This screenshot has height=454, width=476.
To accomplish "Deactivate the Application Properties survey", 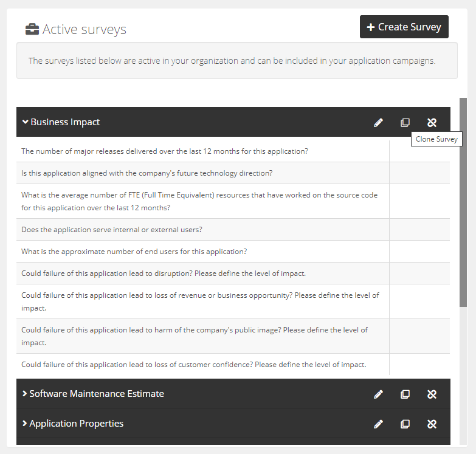I will coord(432,424).
